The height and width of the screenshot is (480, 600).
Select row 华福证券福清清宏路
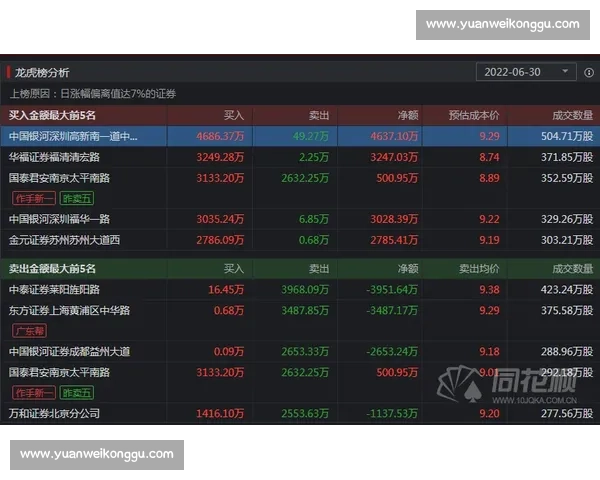300,157
